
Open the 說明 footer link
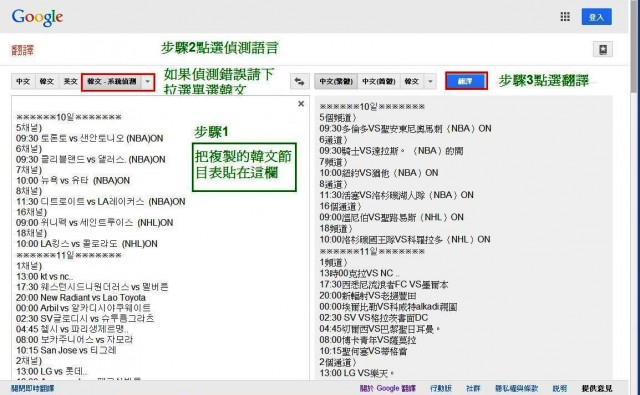[560, 388]
